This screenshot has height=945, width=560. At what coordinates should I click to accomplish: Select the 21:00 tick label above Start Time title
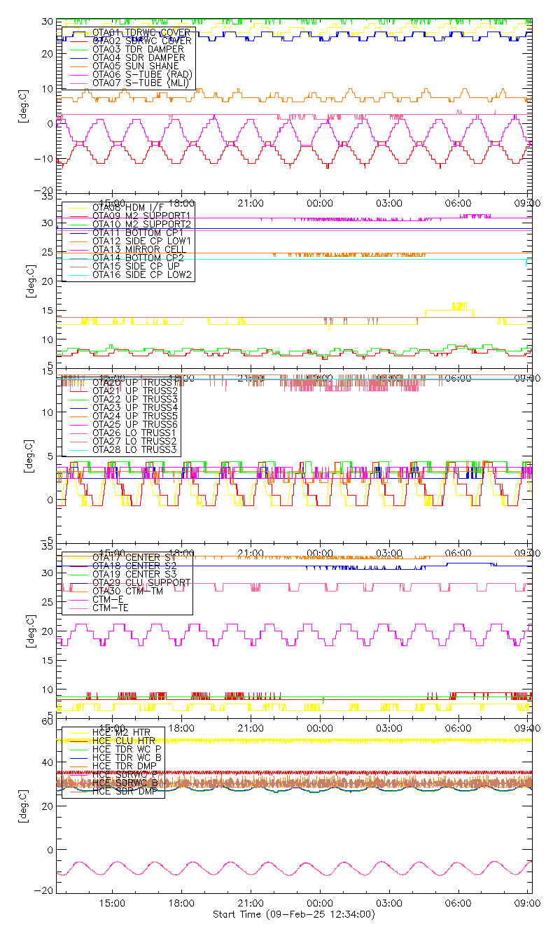click(x=251, y=903)
